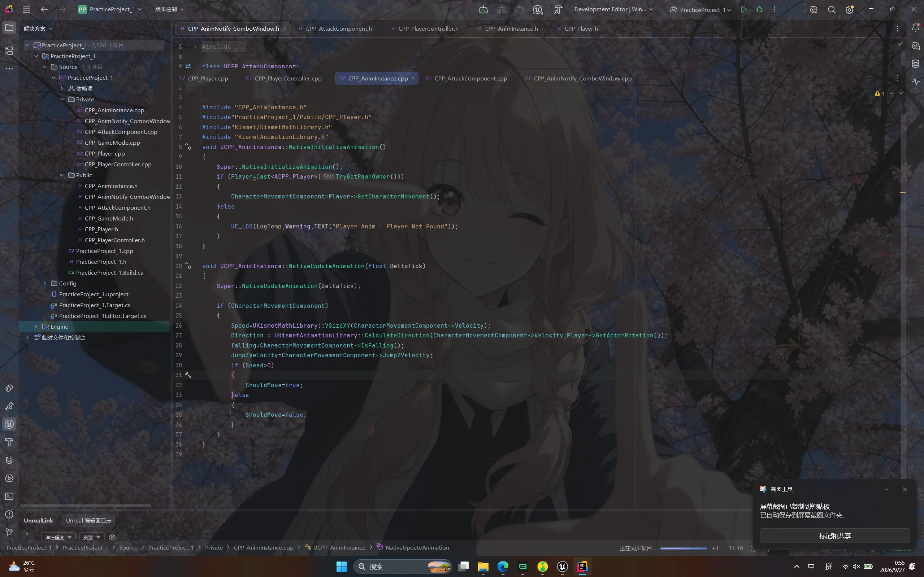
Task: Collapse the Public folder in tree
Action: (x=62, y=175)
